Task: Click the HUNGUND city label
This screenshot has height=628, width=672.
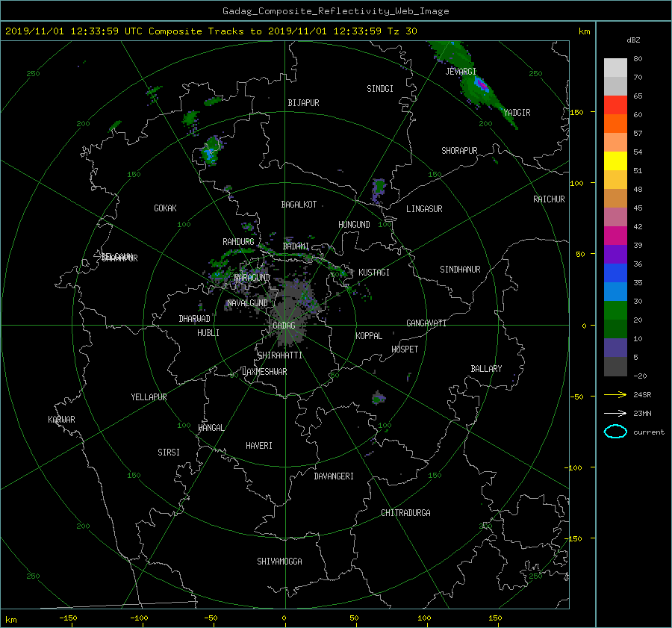Action: [x=354, y=225]
